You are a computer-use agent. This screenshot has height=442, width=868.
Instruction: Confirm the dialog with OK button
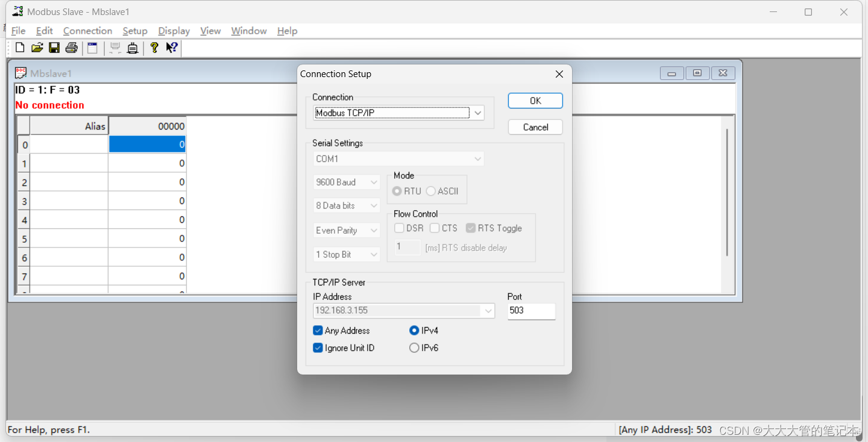pyautogui.click(x=535, y=101)
